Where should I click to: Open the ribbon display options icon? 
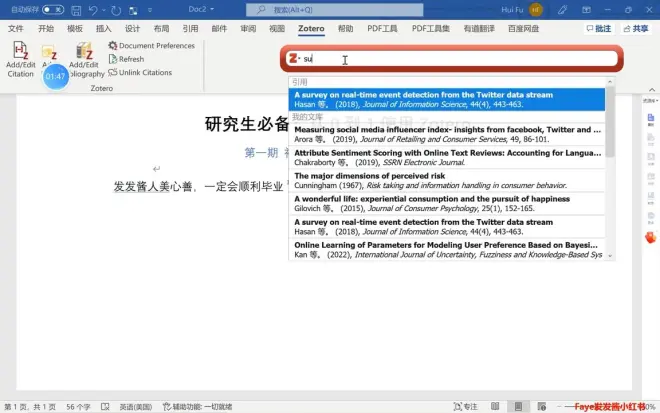point(586,10)
